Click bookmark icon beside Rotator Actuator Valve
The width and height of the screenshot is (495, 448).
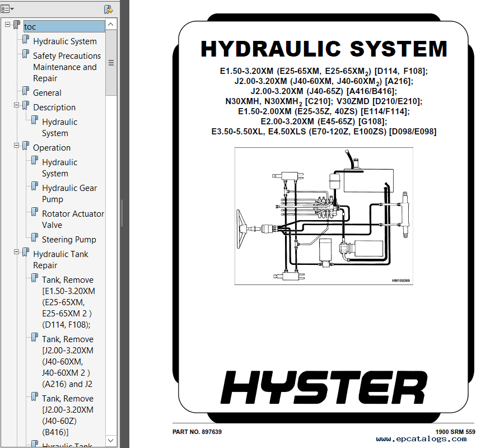[x=34, y=212]
